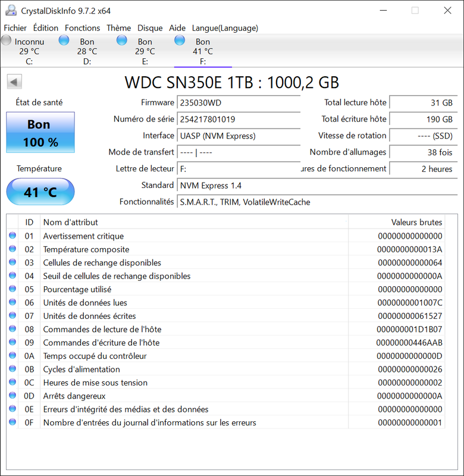Click status dot for attribute 01 Avertissement critique
Viewport: 464px width, 476px height.
[12, 235]
